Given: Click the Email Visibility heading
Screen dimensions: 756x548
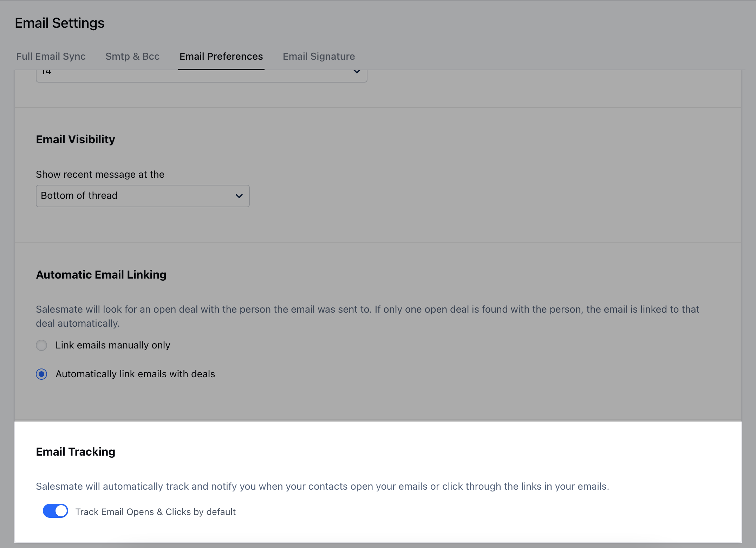Looking at the screenshot, I should (76, 139).
